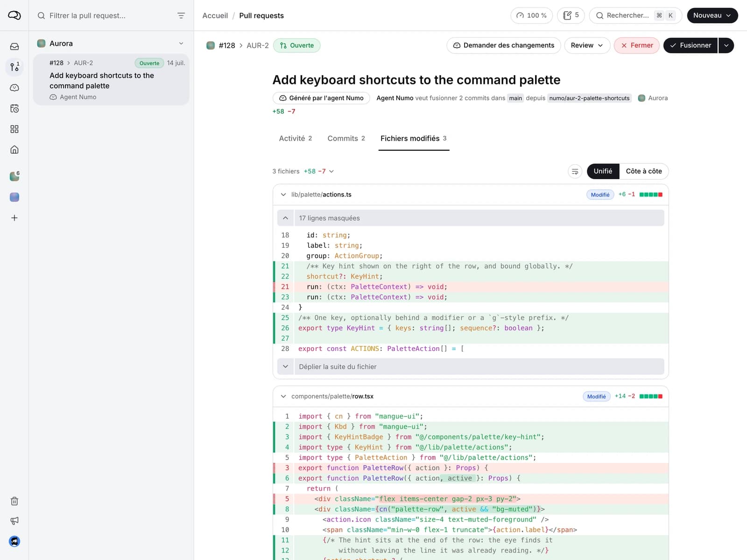Collapse the Aurora project group
This screenshot has height=560, width=747.
point(181,43)
